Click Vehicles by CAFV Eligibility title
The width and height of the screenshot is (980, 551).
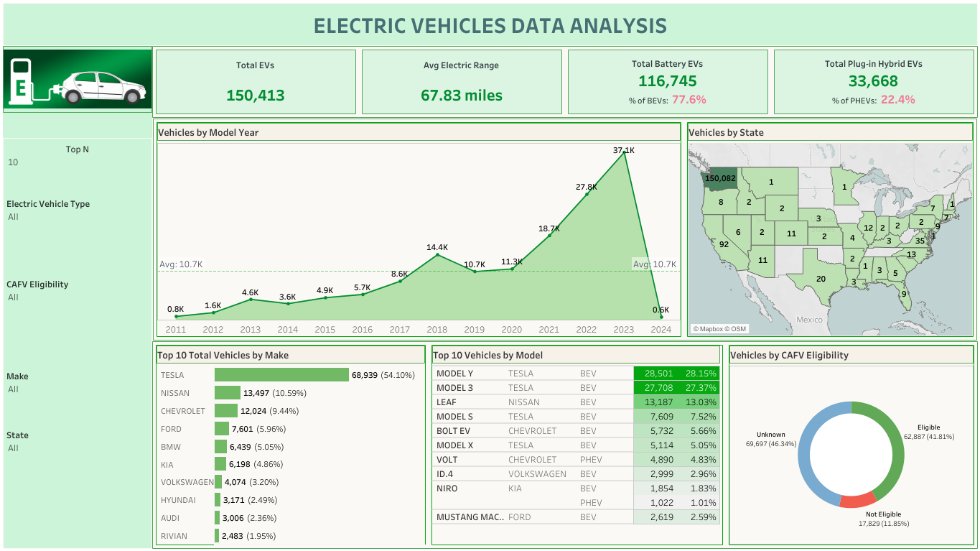(x=789, y=355)
